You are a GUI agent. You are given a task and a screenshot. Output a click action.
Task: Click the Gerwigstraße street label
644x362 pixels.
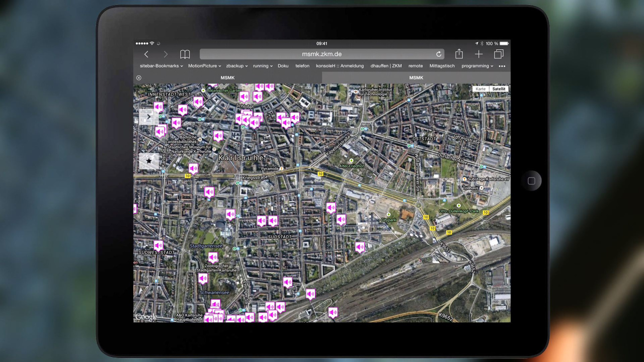(x=467, y=138)
